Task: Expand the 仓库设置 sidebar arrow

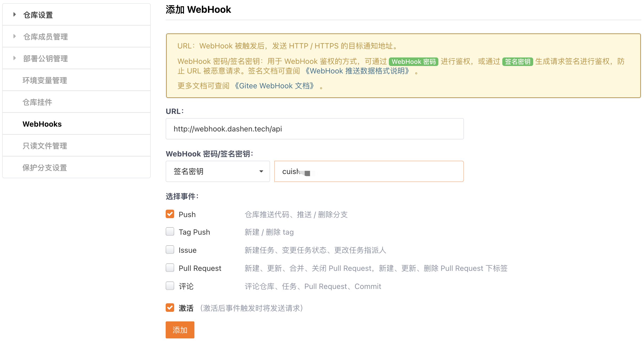Action: (15, 15)
